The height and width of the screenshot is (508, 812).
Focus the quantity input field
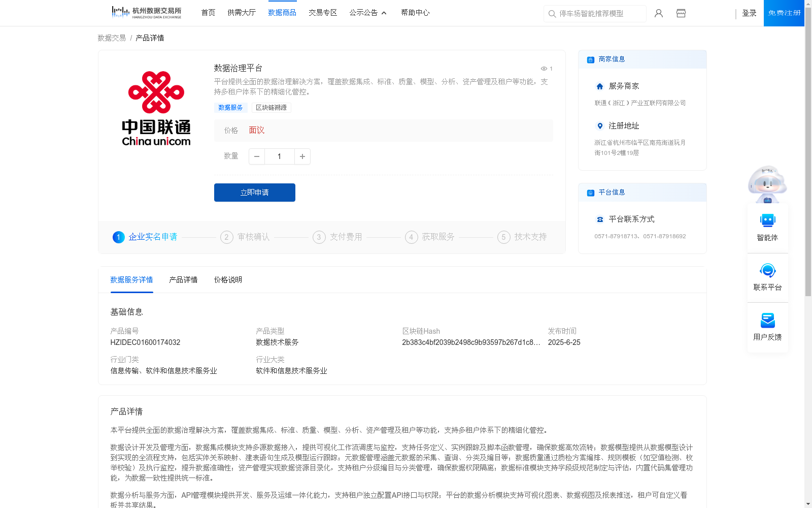pyautogui.click(x=280, y=156)
